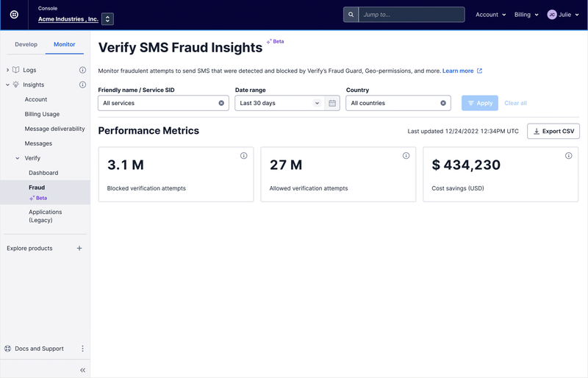This screenshot has width=588, height=378.
Task: Switch to the Develop tab
Action: pos(26,44)
